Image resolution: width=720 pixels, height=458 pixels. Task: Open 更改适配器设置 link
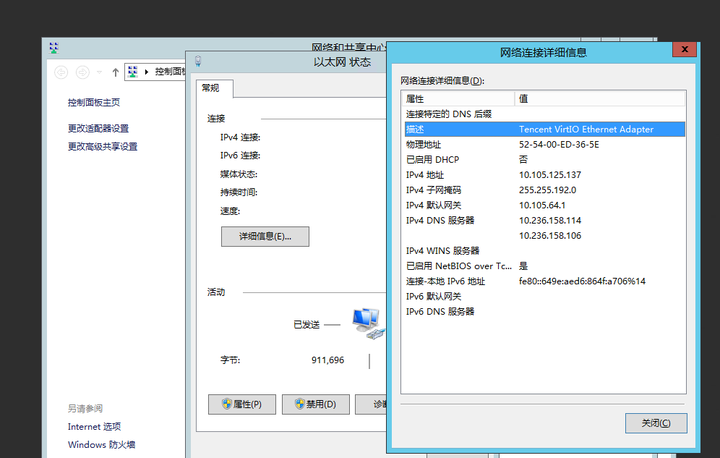click(x=98, y=128)
